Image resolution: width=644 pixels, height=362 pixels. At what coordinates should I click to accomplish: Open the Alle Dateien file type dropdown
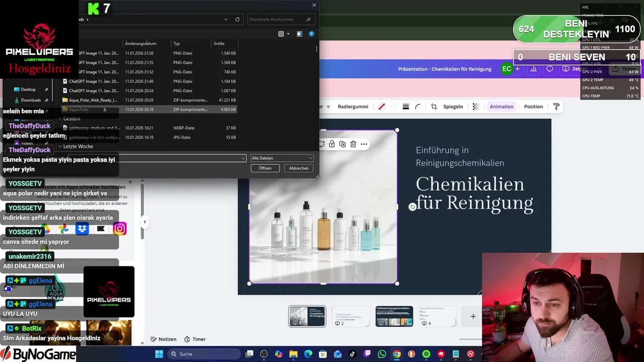point(282,158)
